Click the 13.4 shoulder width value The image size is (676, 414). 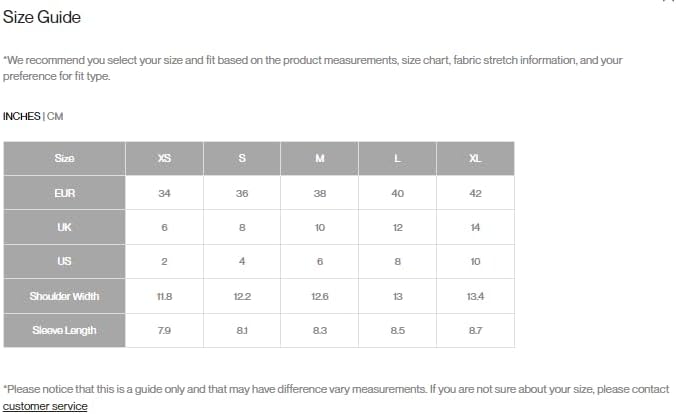tap(475, 296)
